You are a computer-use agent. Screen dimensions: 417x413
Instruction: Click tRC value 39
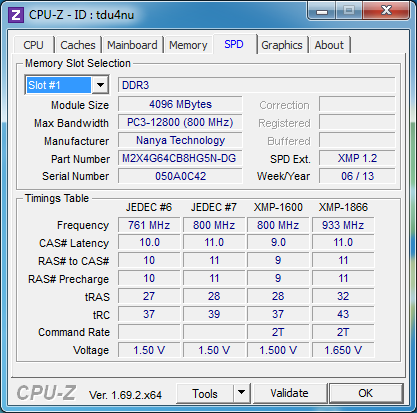(x=214, y=314)
